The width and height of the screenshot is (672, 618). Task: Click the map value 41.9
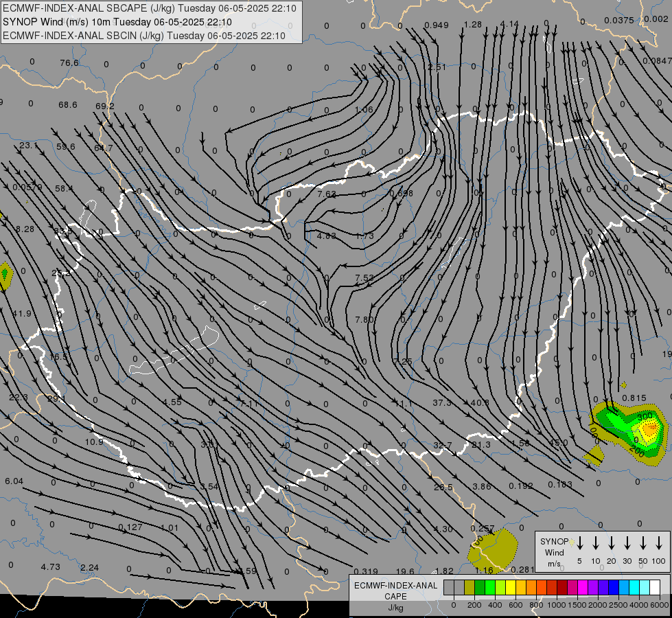pos(22,314)
